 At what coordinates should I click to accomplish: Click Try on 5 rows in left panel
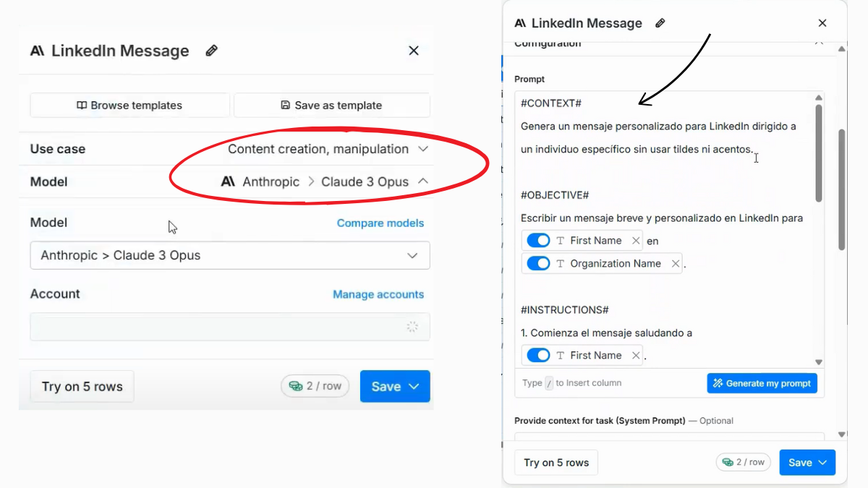pyautogui.click(x=82, y=386)
